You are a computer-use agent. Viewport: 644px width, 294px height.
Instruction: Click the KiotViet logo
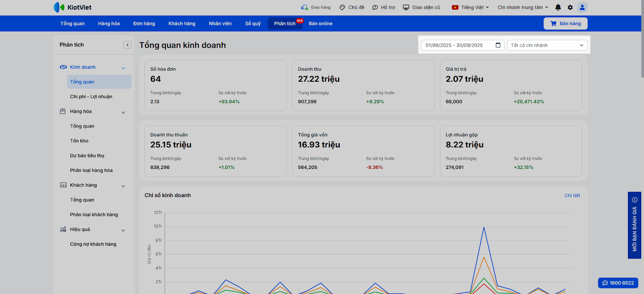point(73,7)
